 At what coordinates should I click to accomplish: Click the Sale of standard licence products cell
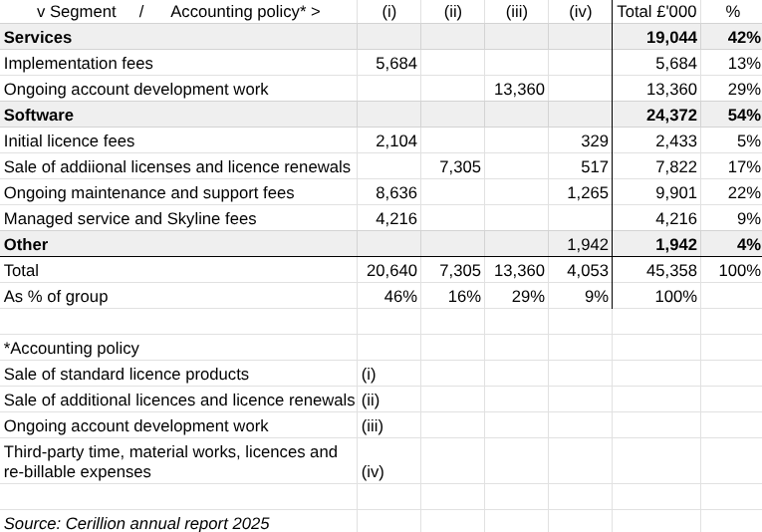(x=127, y=374)
